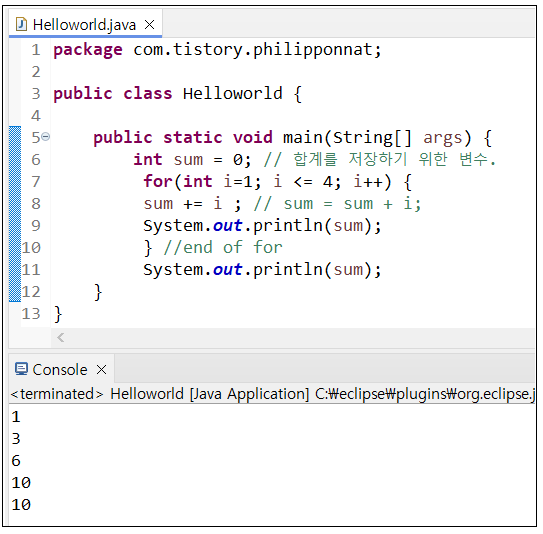Close the Console view tab

tap(101, 370)
